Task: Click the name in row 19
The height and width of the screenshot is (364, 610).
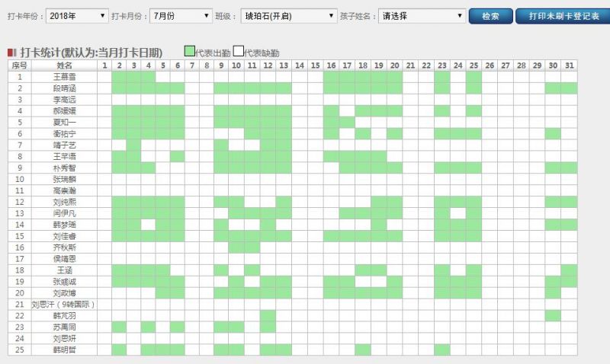Action: (x=64, y=282)
